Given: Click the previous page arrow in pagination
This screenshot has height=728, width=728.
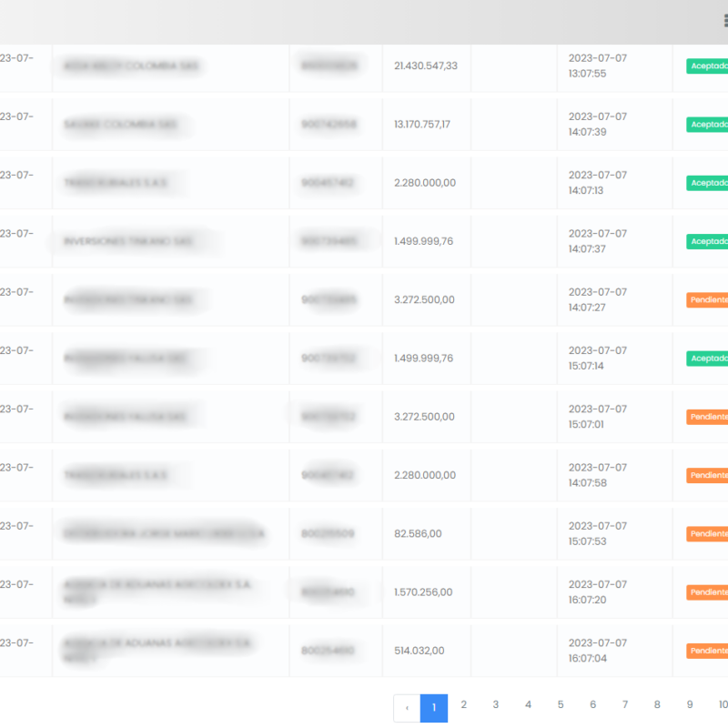Looking at the screenshot, I should [x=406, y=708].
